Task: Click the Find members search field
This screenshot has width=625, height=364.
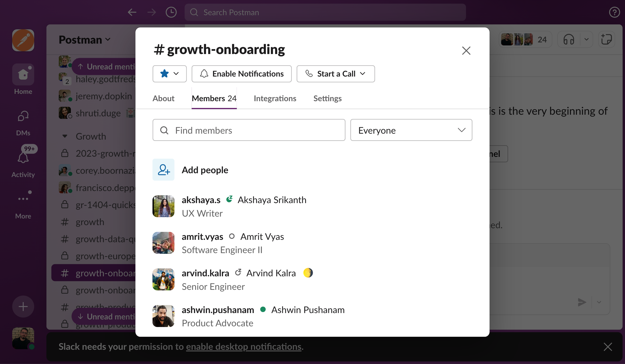Action: coord(249,130)
